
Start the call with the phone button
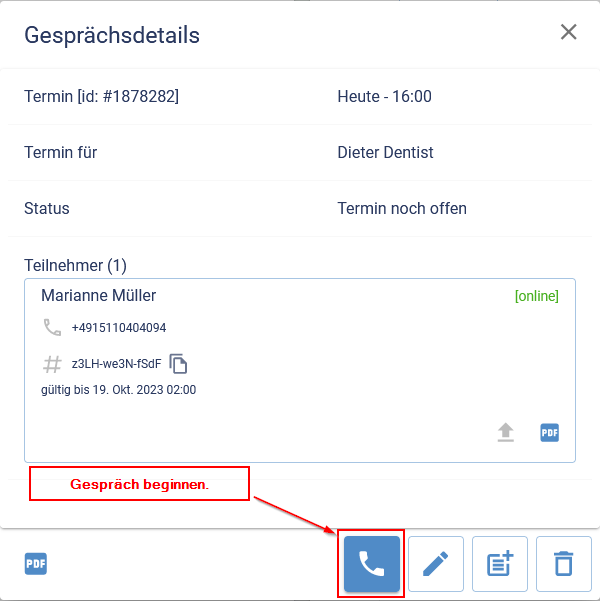point(371,564)
